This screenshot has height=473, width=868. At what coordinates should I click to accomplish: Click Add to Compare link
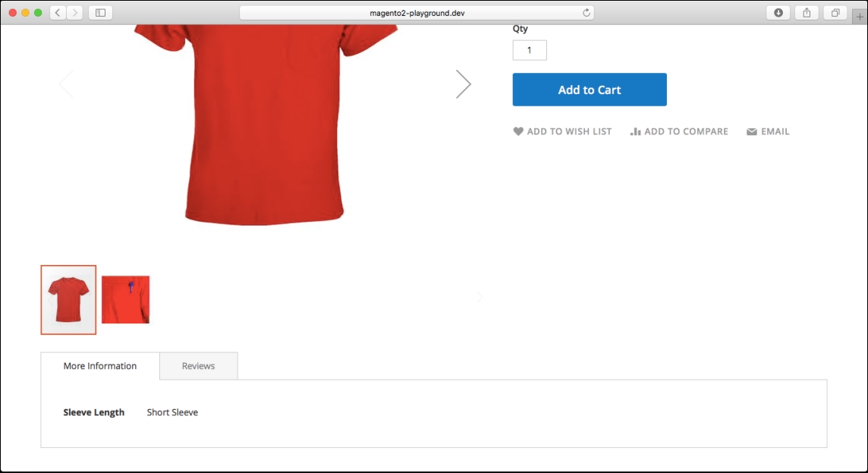click(x=679, y=131)
